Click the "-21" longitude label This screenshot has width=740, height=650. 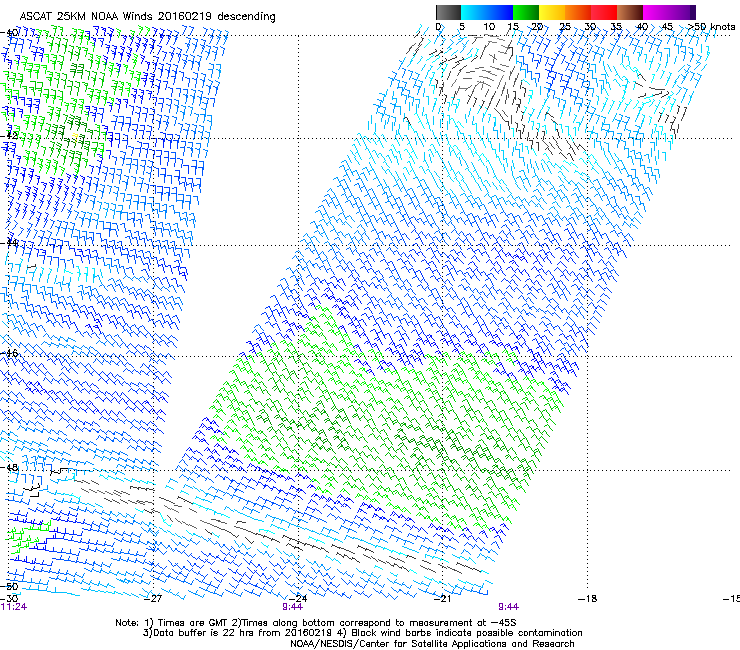click(x=442, y=599)
